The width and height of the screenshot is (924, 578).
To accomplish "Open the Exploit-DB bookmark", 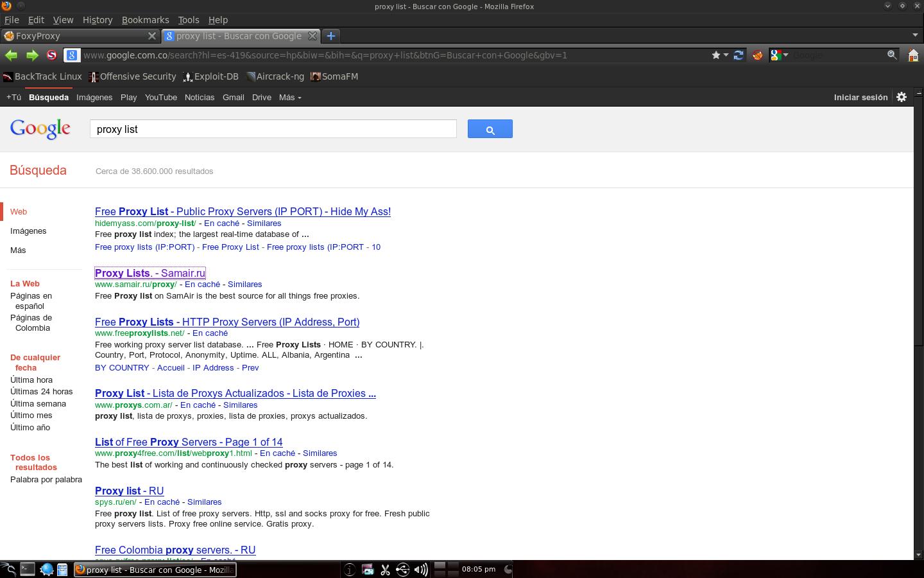I will [210, 76].
